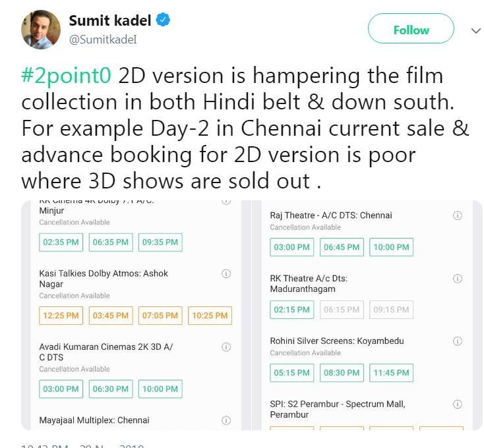
Task: Click info icon for RK Theatre Maduranthagam
Action: 458,279
